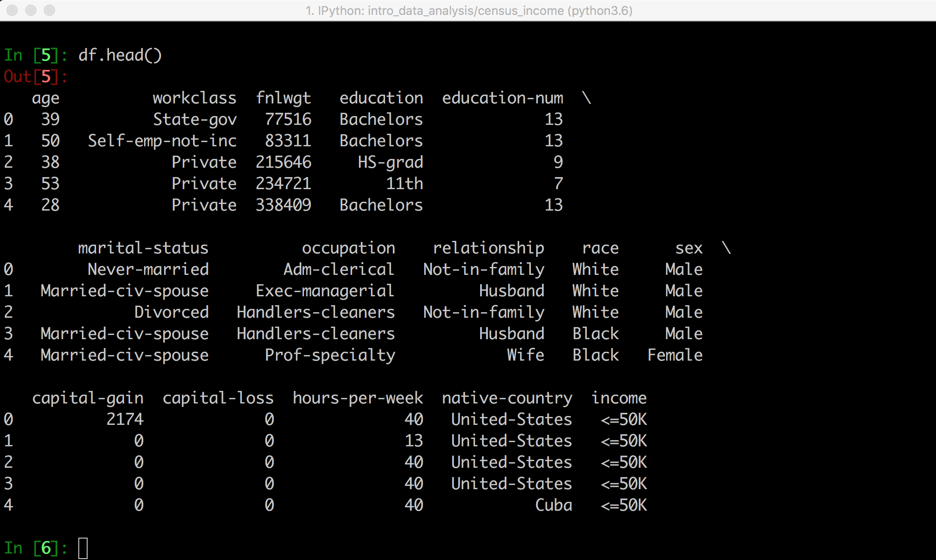
Task: Click the Self-emp-not-inc workclass value
Action: [x=162, y=141]
